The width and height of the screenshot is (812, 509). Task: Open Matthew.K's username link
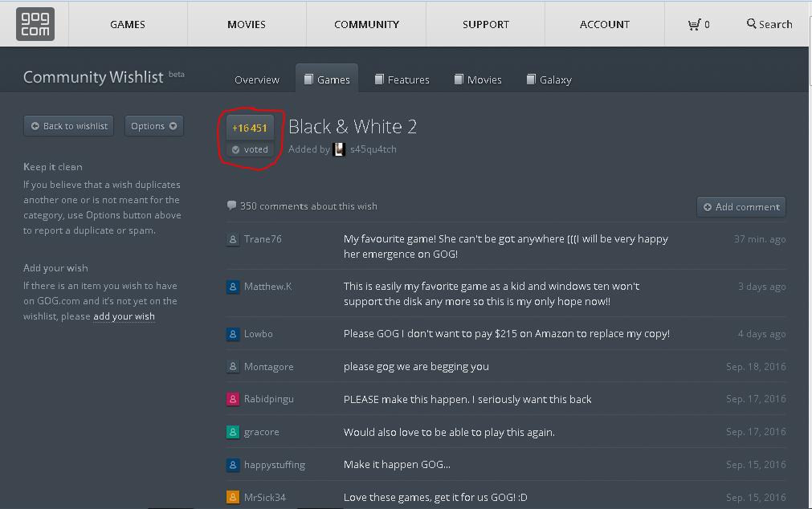coord(267,287)
